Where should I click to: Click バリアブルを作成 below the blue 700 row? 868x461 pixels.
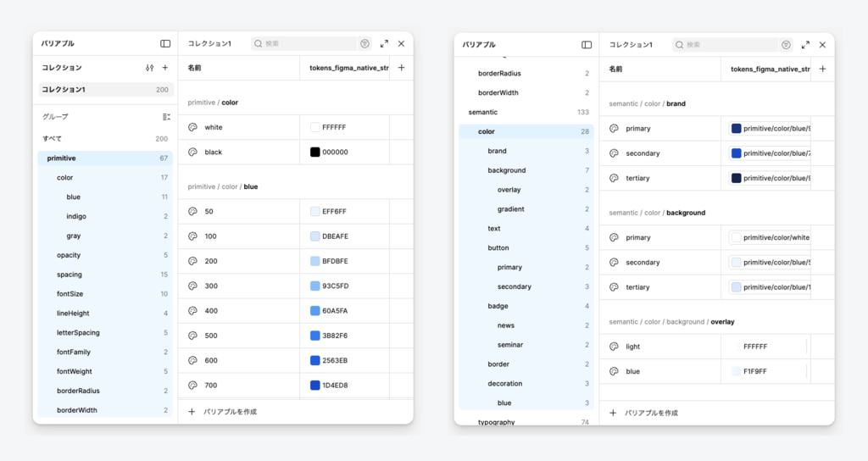coord(229,412)
